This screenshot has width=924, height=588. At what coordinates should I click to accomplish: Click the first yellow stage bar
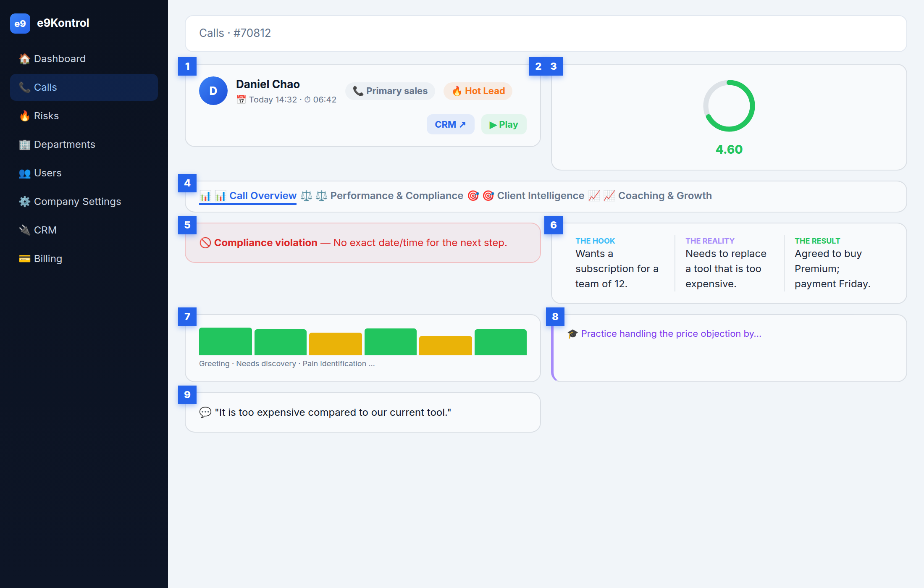pyautogui.click(x=336, y=344)
